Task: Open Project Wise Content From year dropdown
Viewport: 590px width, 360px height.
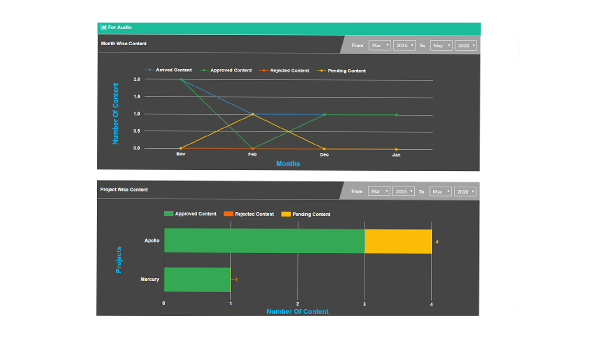Action: [403, 191]
